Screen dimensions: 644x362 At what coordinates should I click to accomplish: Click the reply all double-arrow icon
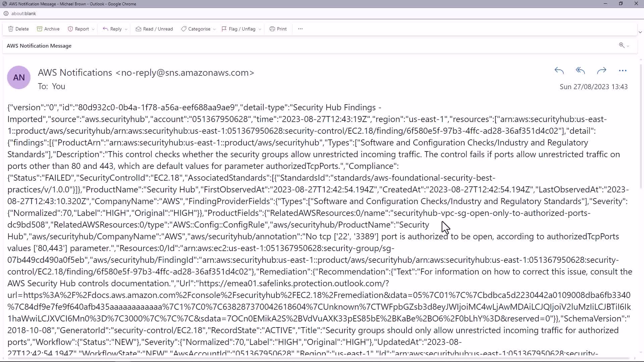[580, 71]
